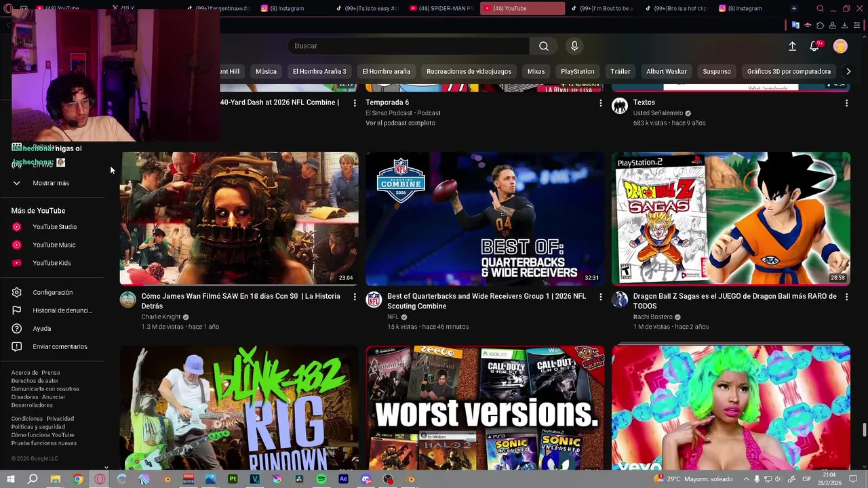Open browser profile icon in toolbar
868x488 pixels.
tap(832, 25)
